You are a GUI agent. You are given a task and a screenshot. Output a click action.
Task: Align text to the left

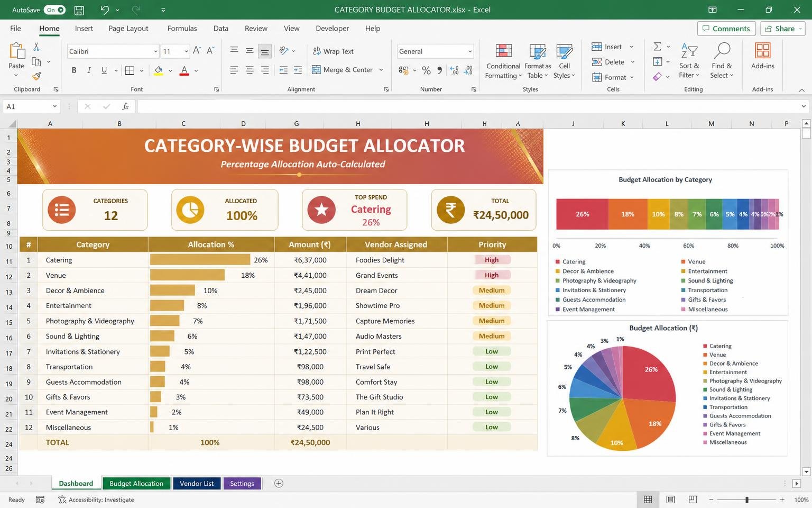(234, 70)
